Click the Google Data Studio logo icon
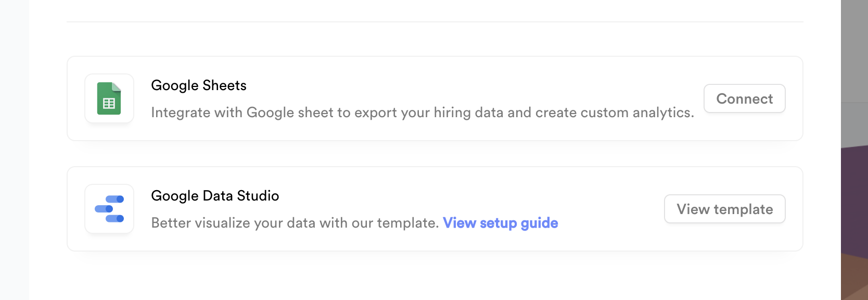This screenshot has width=868, height=300. [x=109, y=209]
